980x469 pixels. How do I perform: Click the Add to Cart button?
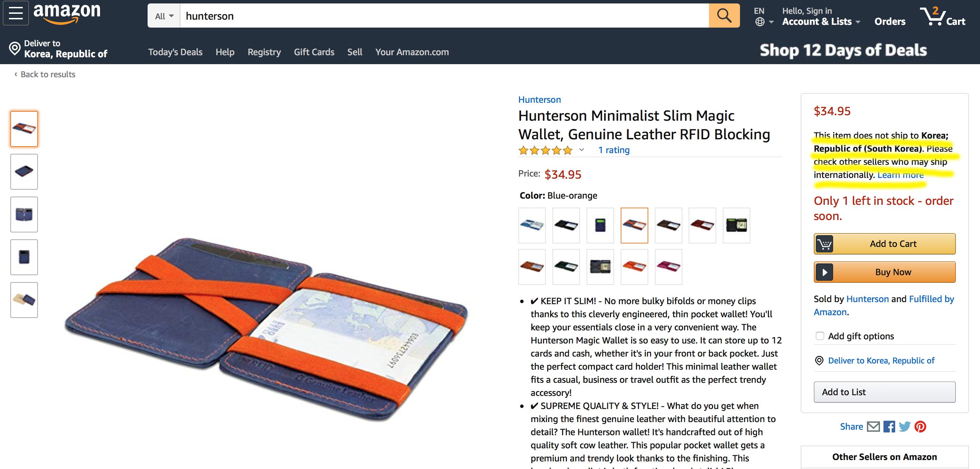884,244
